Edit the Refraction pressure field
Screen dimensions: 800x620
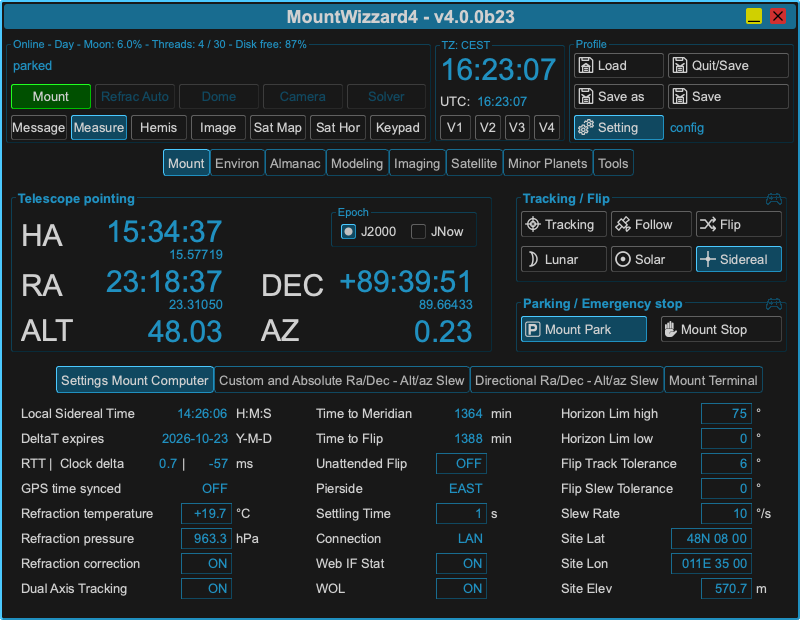tap(207, 538)
